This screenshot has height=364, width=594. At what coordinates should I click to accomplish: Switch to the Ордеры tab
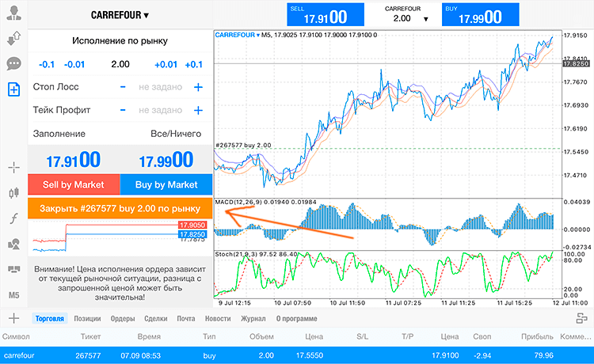(x=123, y=319)
